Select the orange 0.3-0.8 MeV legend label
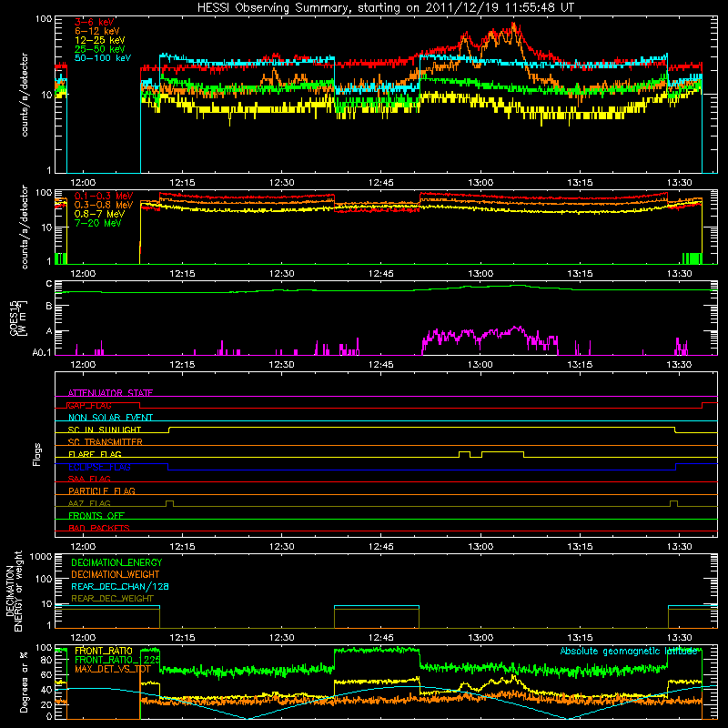728x728 pixels. click(x=104, y=205)
